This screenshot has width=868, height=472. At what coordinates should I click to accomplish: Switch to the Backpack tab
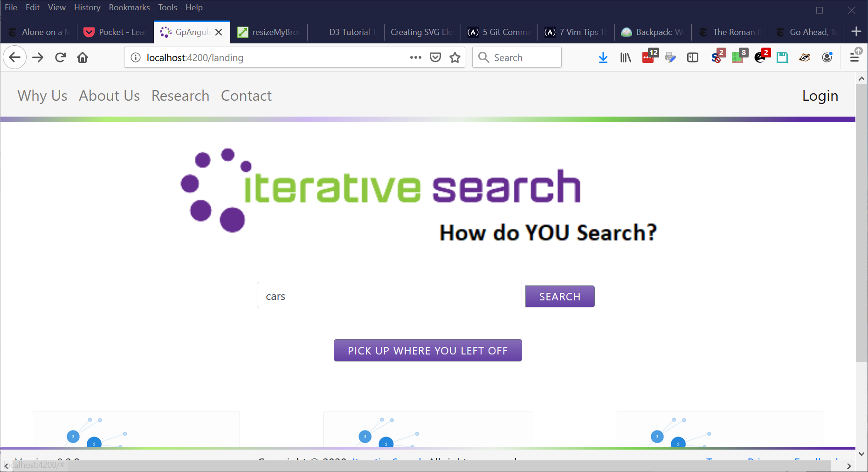click(x=653, y=32)
